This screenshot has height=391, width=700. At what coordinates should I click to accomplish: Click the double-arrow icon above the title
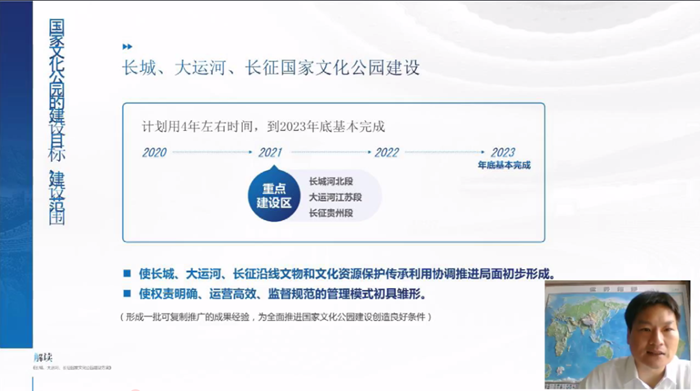[x=127, y=46]
